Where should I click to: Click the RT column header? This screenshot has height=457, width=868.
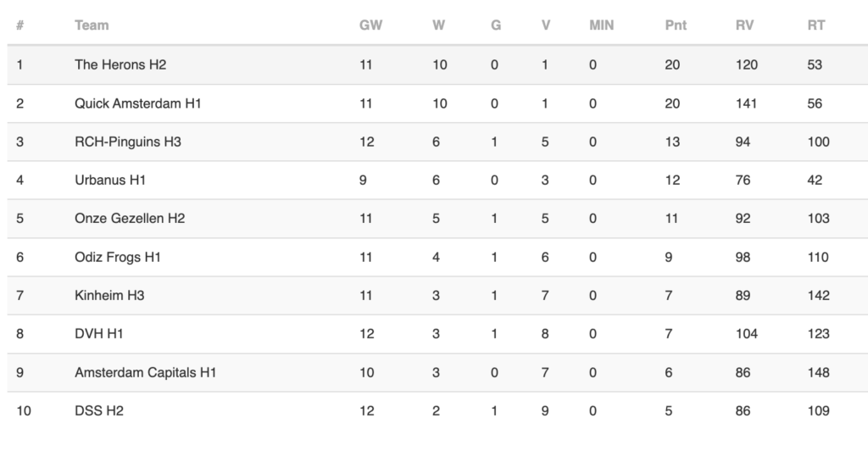coord(816,25)
